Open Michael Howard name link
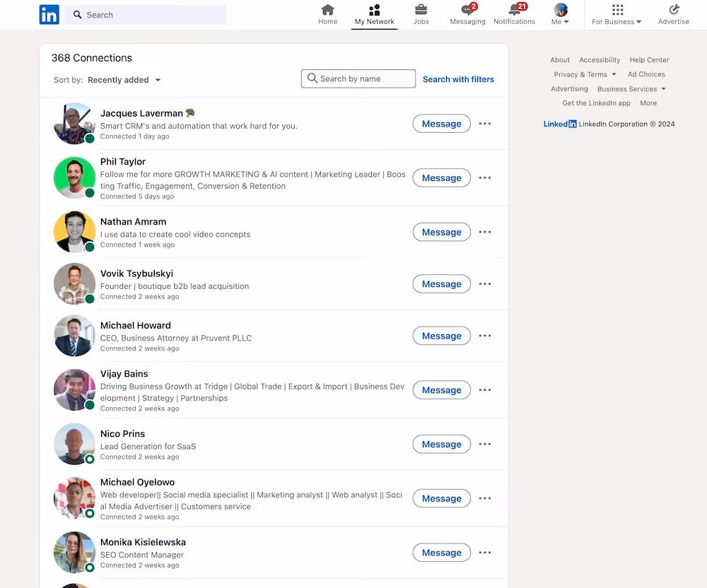This screenshot has height=588, width=707. click(x=135, y=325)
